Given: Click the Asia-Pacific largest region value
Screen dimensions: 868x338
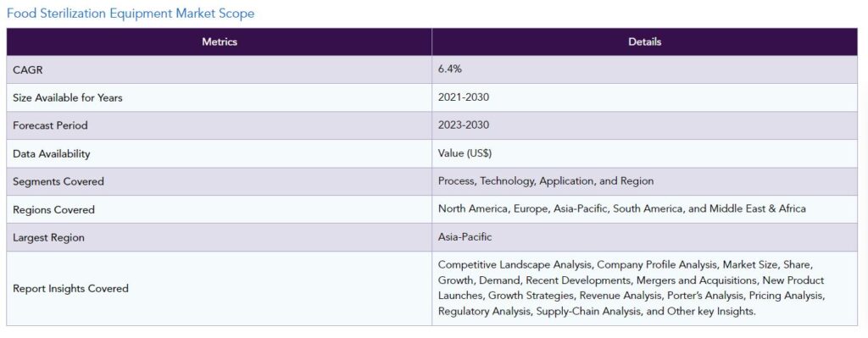Looking at the screenshot, I should click(465, 236).
